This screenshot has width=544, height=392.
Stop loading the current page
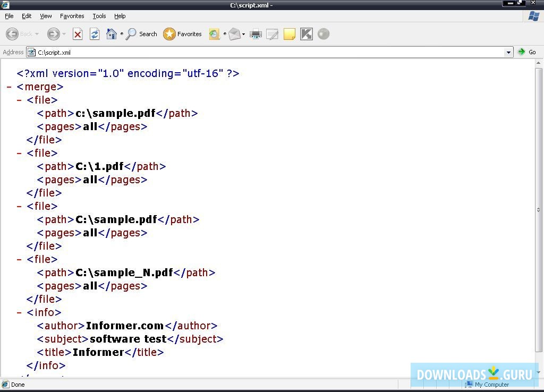(x=78, y=34)
